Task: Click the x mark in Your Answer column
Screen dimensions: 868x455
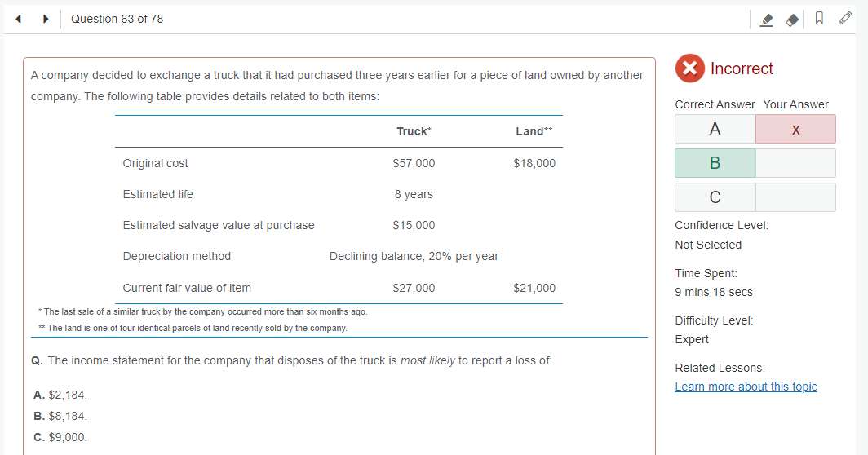Action: coord(795,129)
